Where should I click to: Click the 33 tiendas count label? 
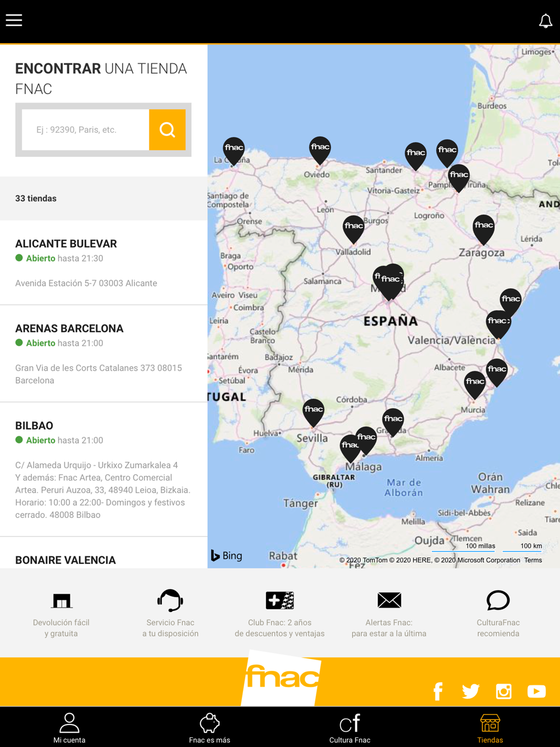(x=36, y=198)
